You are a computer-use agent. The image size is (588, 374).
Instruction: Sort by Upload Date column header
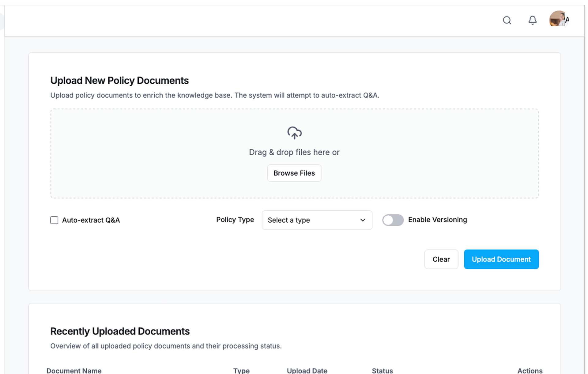307,370
